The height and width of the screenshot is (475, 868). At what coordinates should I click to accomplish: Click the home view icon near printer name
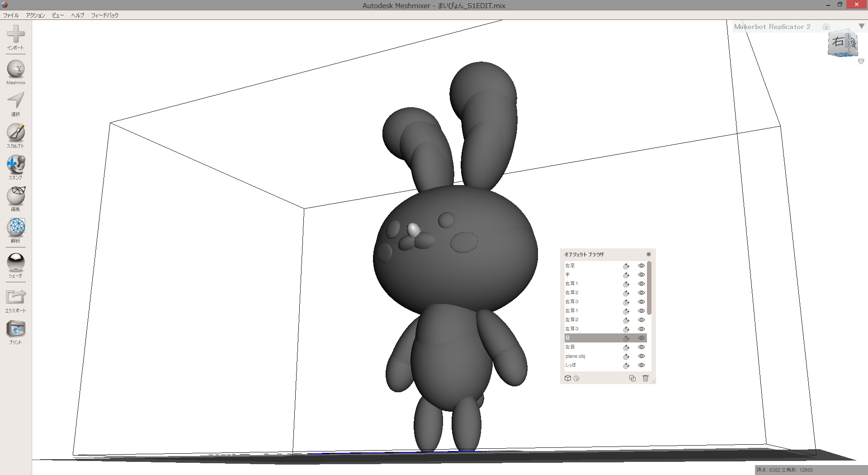(x=826, y=27)
